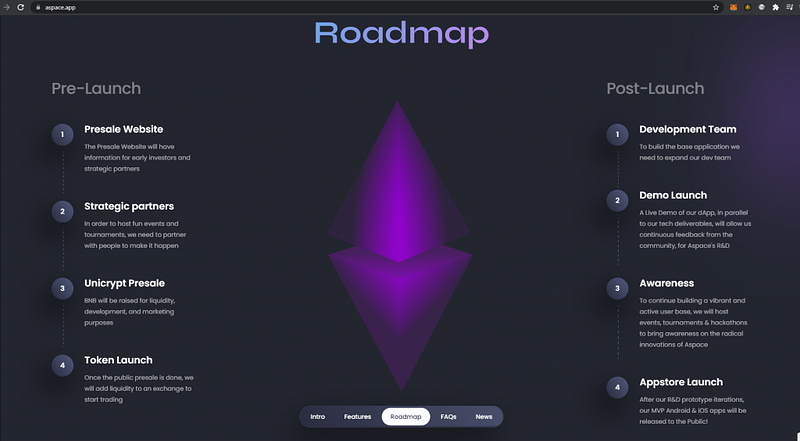
Task: Click the 'To build the base application' description
Action: (x=689, y=152)
